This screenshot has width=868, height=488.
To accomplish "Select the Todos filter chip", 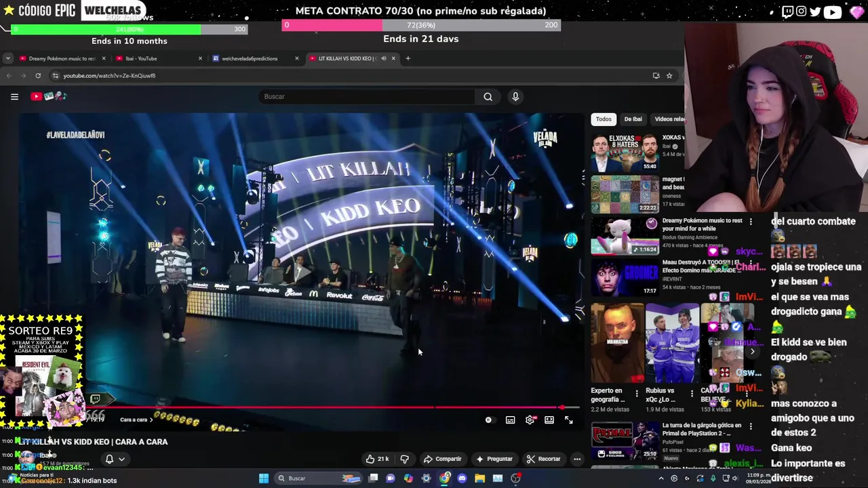I will (604, 119).
